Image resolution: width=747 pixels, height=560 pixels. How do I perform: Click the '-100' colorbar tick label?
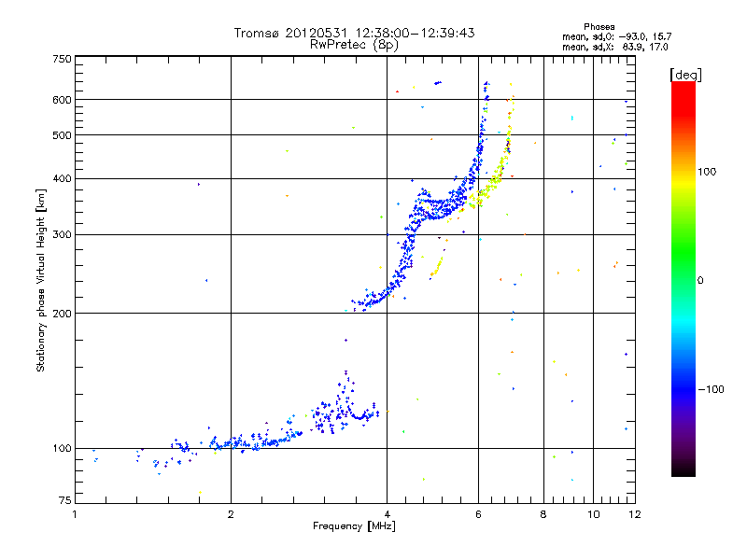coord(711,389)
